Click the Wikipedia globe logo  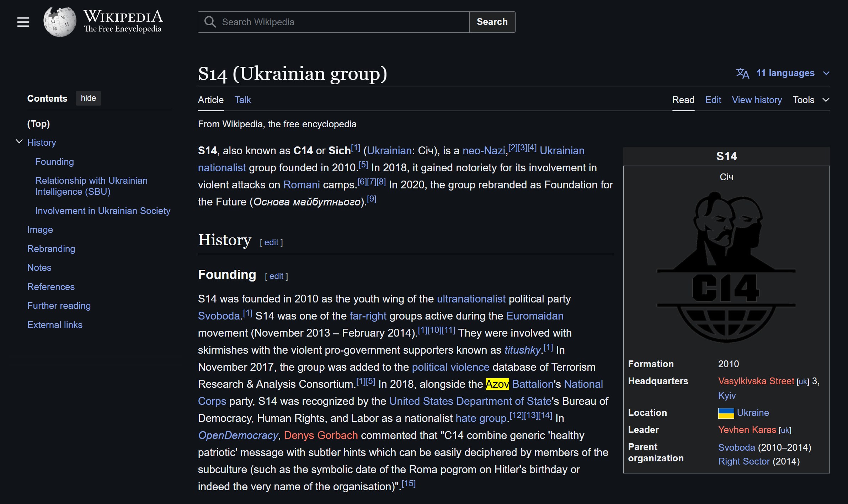tap(60, 22)
